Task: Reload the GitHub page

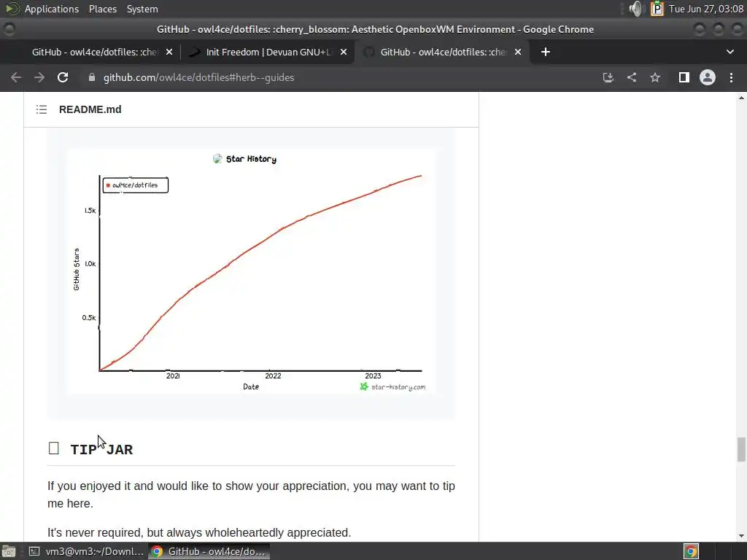Action: 63,77
